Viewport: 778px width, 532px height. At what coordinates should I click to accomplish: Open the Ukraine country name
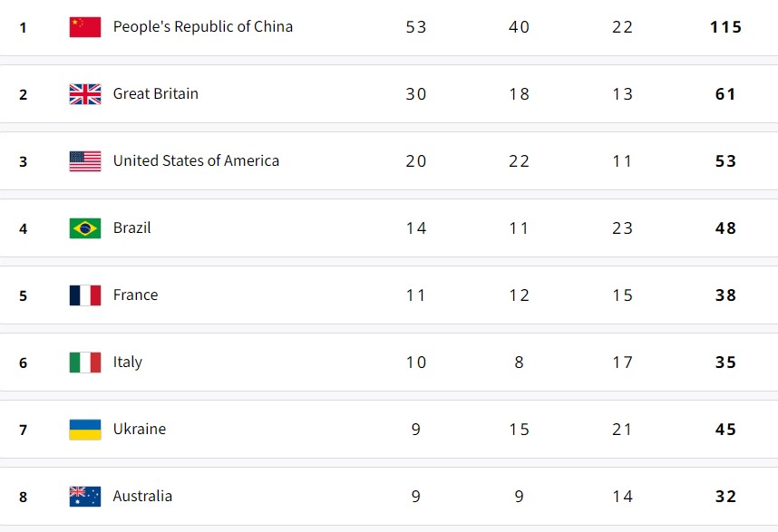click(x=139, y=430)
